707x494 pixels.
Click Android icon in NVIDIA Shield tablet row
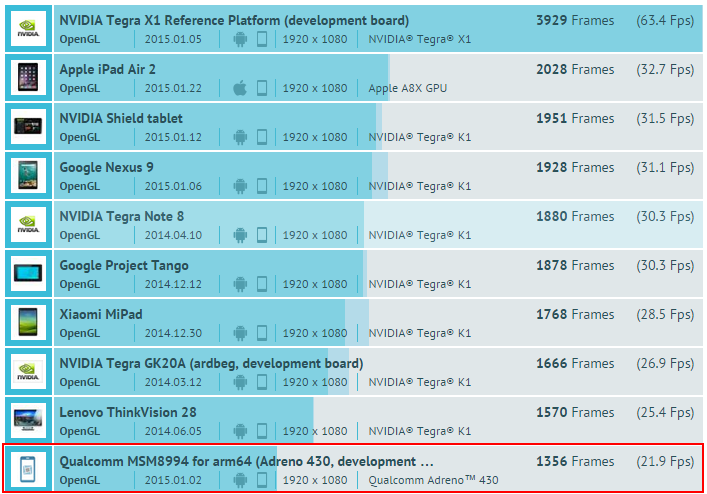click(x=240, y=137)
